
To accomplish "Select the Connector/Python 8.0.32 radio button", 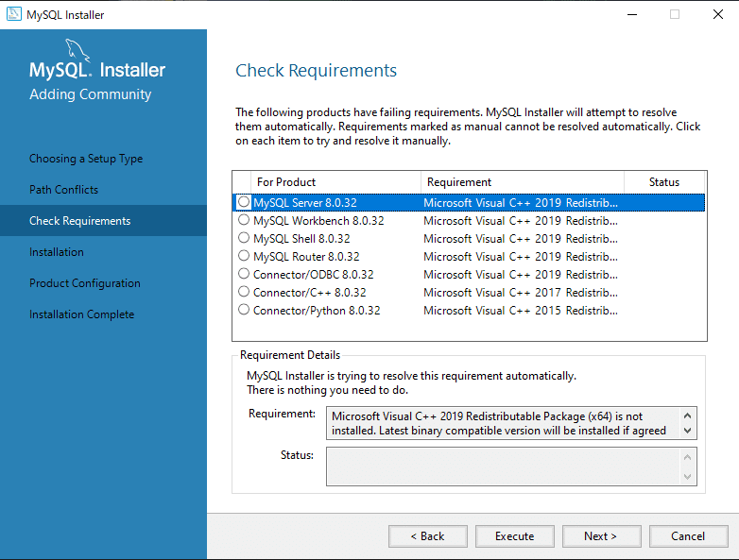I will (x=244, y=310).
